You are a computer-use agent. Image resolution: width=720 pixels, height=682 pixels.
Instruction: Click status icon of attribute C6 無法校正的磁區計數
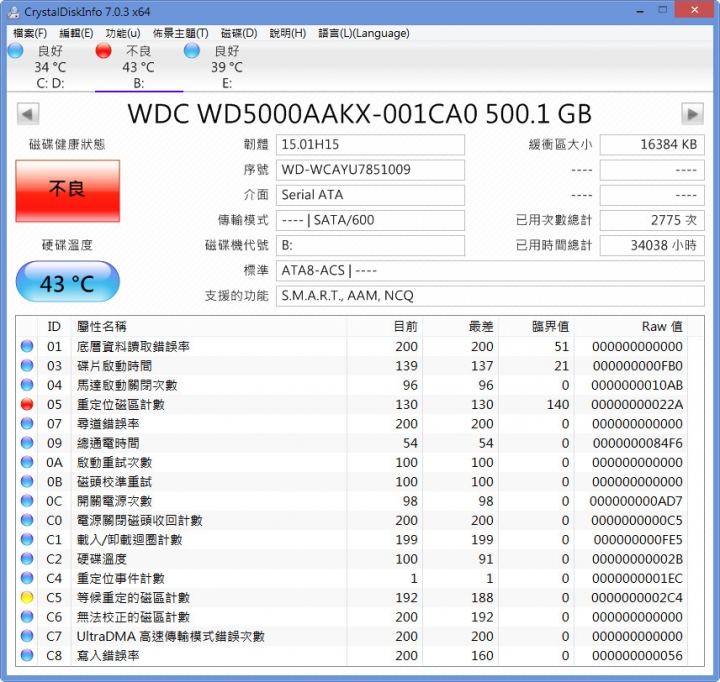click(27, 616)
